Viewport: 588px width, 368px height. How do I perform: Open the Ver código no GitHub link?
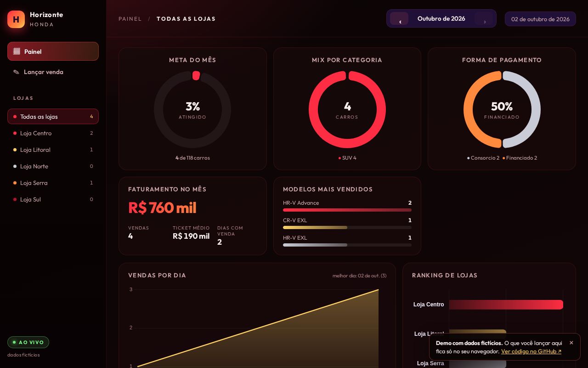[531, 351]
